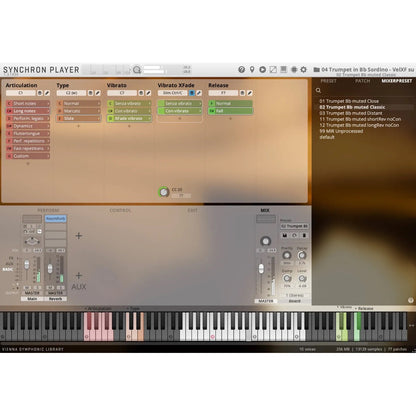
Task: Click the resize window icon in toolbar
Action: 273,69
